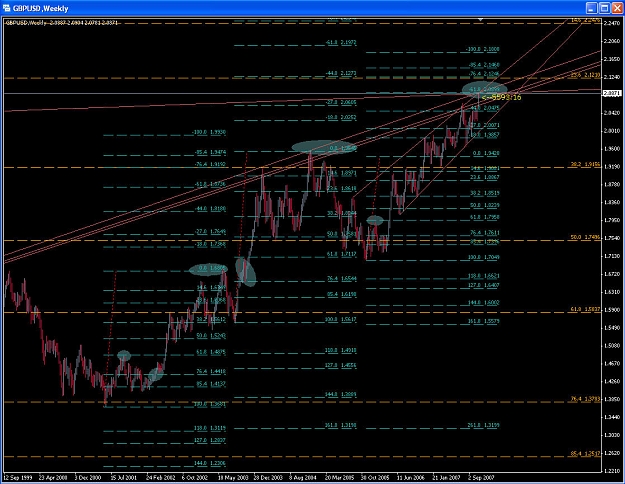This screenshot has width=625, height=484.
Task: Click the '21 Jan 2007' date on time axis
Action: [x=446, y=477]
